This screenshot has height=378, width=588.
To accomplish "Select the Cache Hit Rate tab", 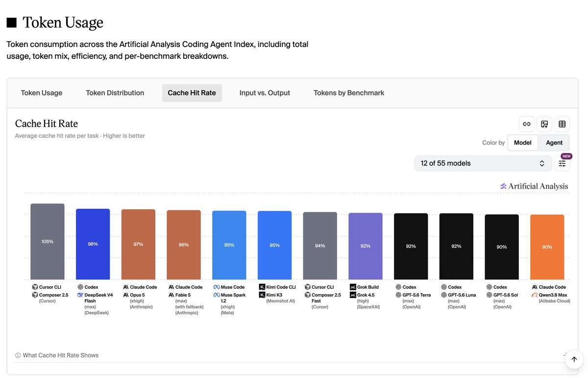I will point(192,93).
